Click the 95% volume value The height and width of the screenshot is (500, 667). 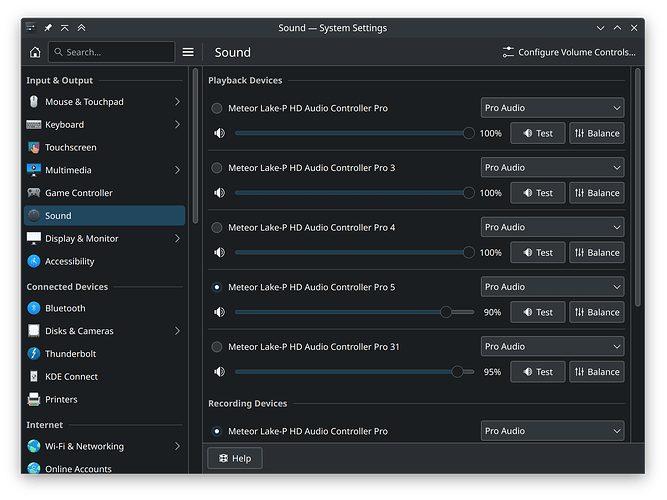492,372
